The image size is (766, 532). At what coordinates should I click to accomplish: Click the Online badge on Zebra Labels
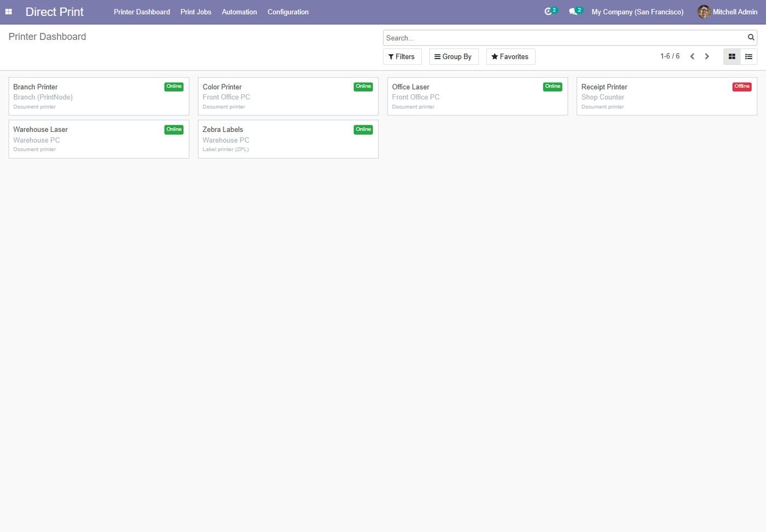(363, 130)
